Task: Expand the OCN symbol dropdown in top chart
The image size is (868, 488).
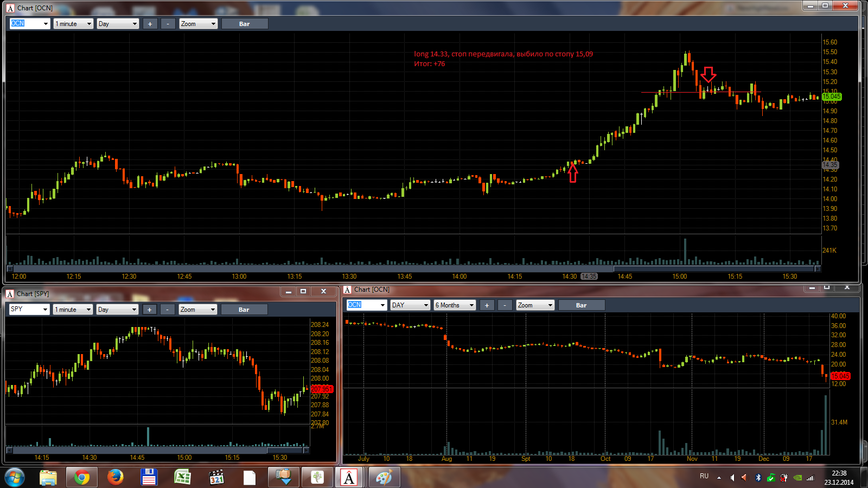Action: pyautogui.click(x=46, y=24)
